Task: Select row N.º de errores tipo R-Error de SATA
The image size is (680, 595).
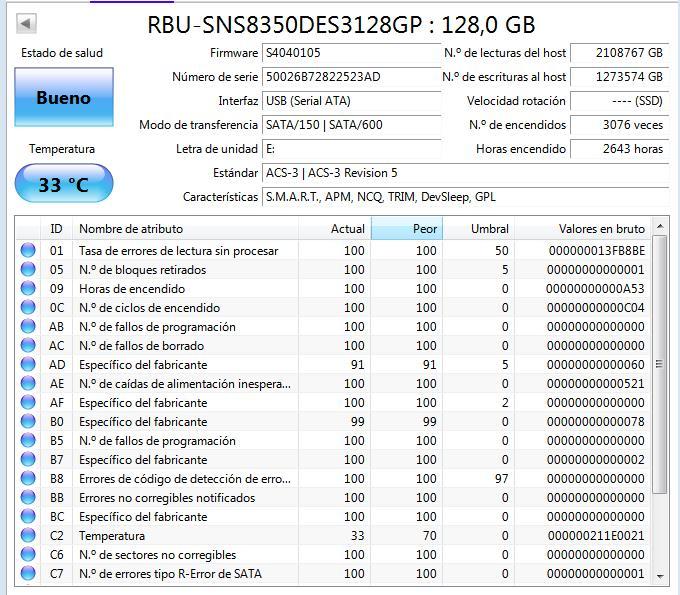Action: (x=333, y=574)
